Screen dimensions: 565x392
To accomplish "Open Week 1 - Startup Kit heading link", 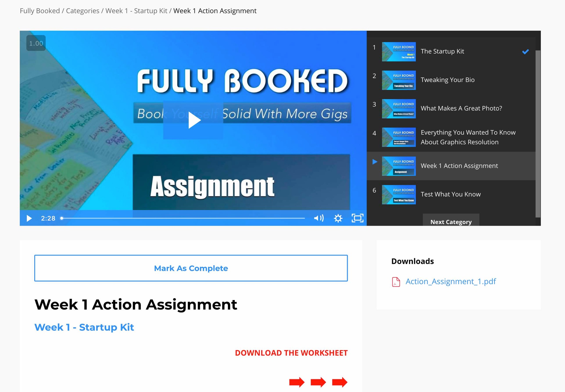I will pos(84,327).
